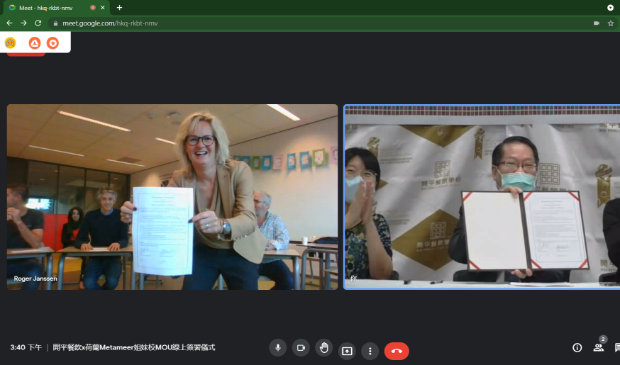Click the camera indicator in address bar
The width and height of the screenshot is (620, 365).
click(x=596, y=23)
